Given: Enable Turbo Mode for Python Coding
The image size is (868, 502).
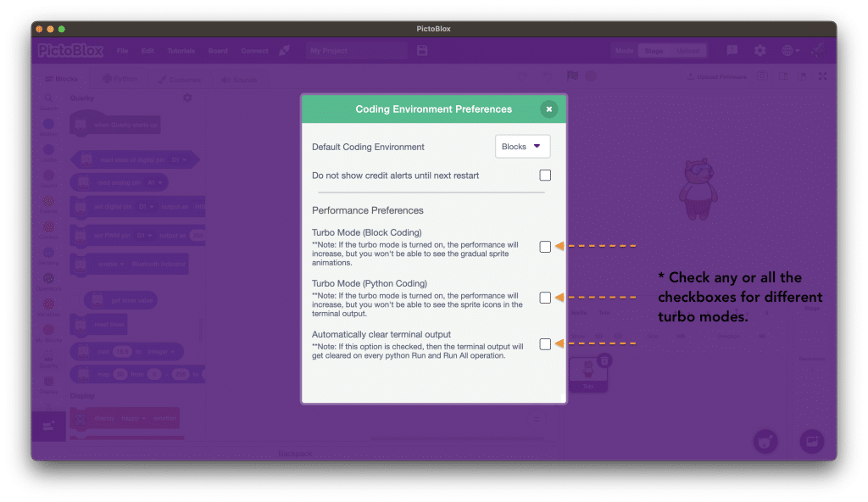Looking at the screenshot, I should click(545, 298).
